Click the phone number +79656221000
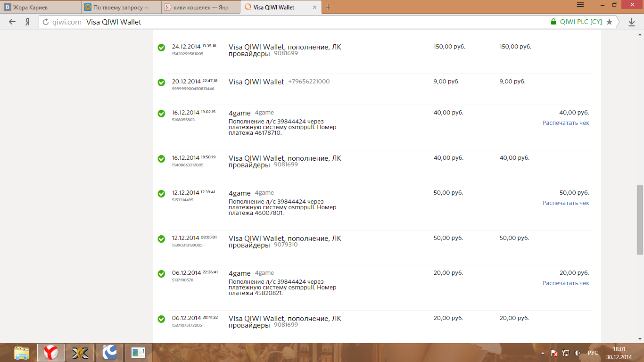Viewport: 644px width, 362px height. [309, 82]
